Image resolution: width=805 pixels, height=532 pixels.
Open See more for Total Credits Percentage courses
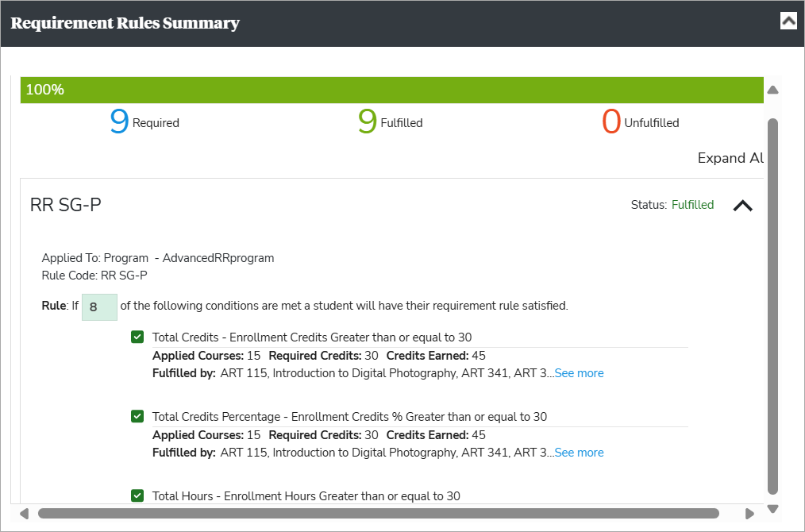(579, 452)
